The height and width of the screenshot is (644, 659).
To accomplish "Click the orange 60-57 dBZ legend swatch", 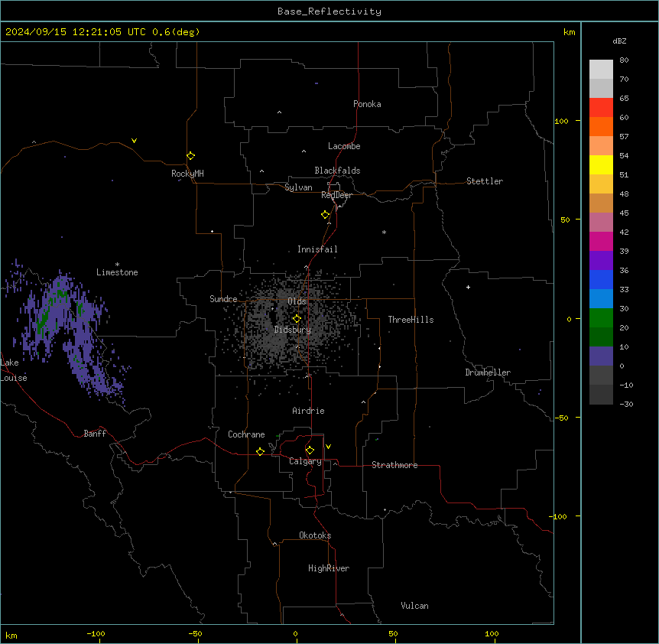I will 601,126.
